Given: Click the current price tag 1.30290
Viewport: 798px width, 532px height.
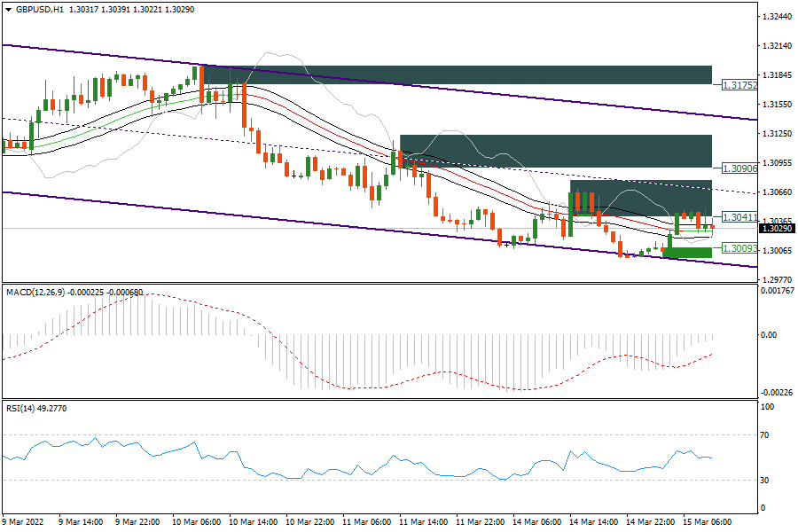Looking at the screenshot, I should click(x=778, y=229).
